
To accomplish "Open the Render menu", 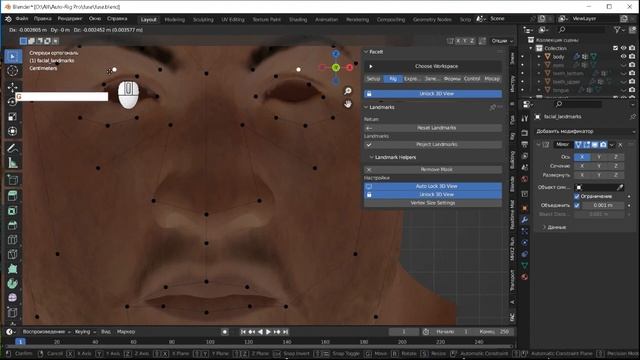I will 70,19.
